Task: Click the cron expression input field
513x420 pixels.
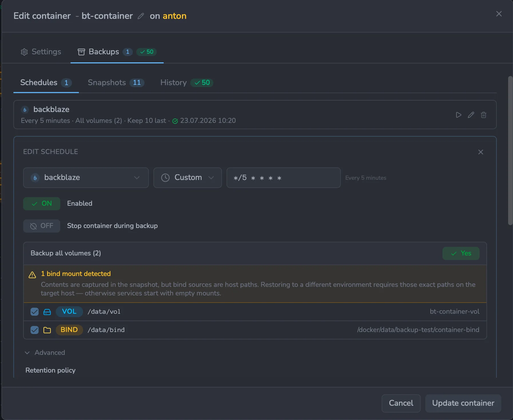Action: [284, 178]
